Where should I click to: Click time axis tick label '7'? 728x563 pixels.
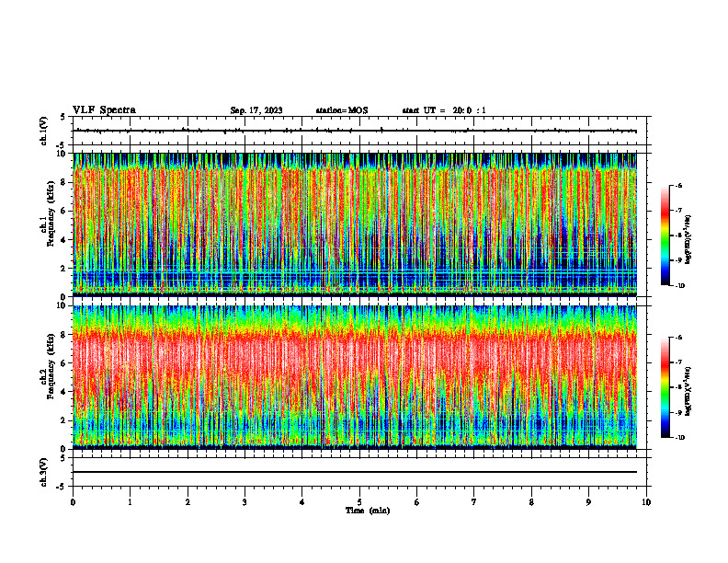474,502
